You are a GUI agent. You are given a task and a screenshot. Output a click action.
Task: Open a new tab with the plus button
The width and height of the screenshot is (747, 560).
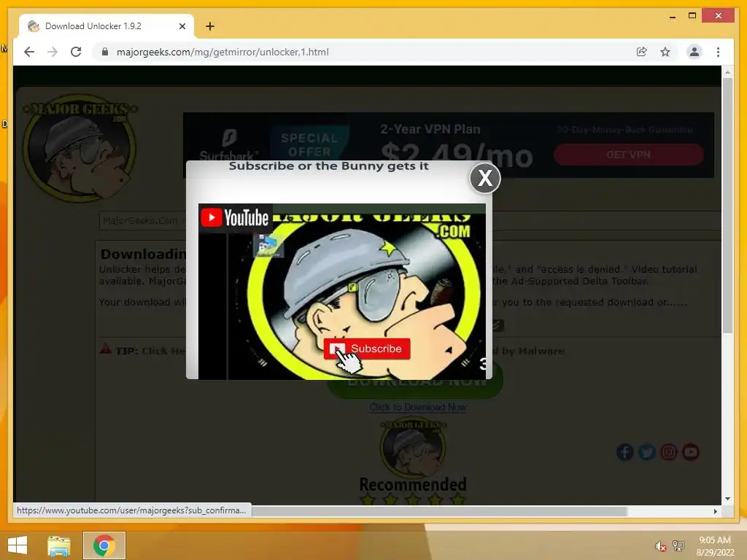210,26
